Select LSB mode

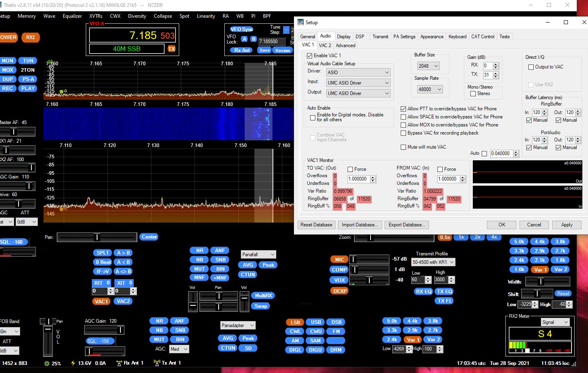[295, 322]
